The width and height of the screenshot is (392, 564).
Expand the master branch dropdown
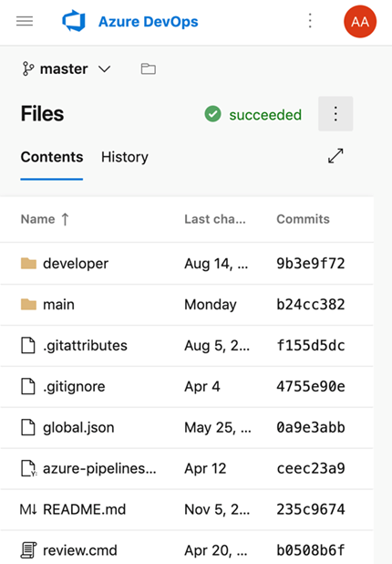click(104, 68)
